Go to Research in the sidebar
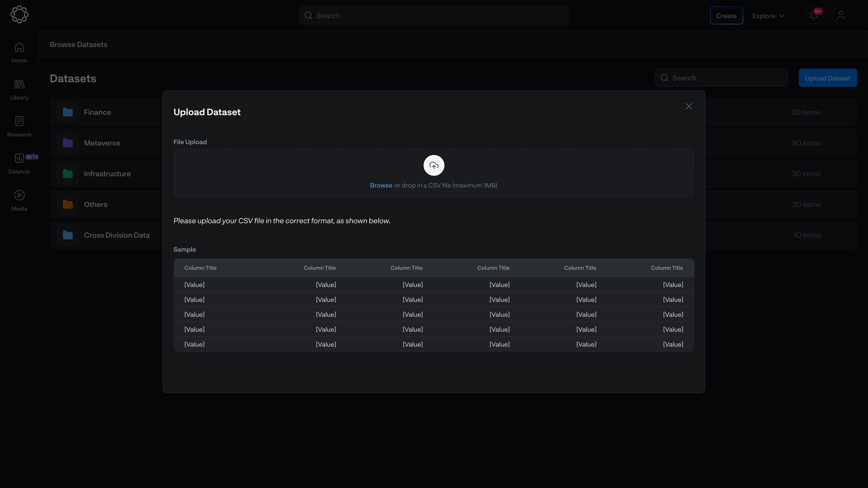Image resolution: width=868 pixels, height=488 pixels. pos(19,127)
